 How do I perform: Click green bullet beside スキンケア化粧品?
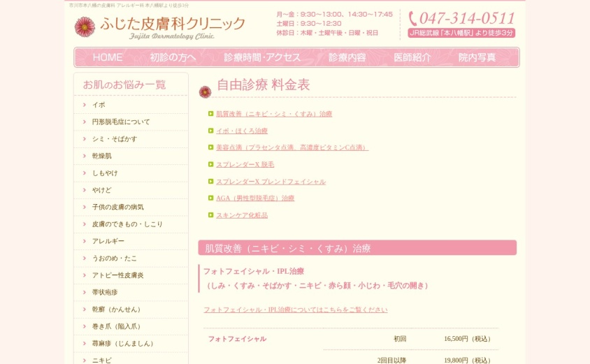210,214
